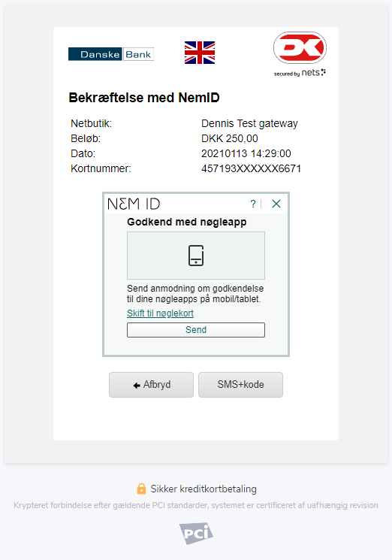
Task: Click the UK flag language icon
Action: click(200, 53)
